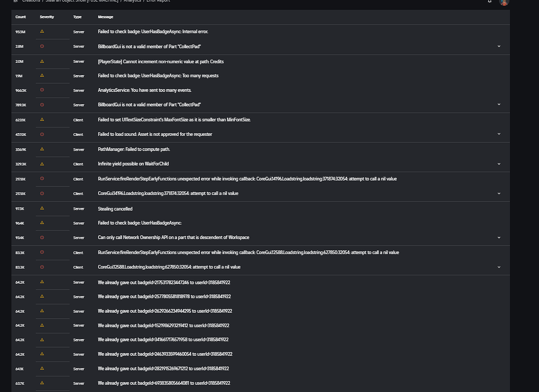Select 'We already gave out badgeId=693835805664081' message
Viewport: 539px width, 392px height.
[164, 383]
